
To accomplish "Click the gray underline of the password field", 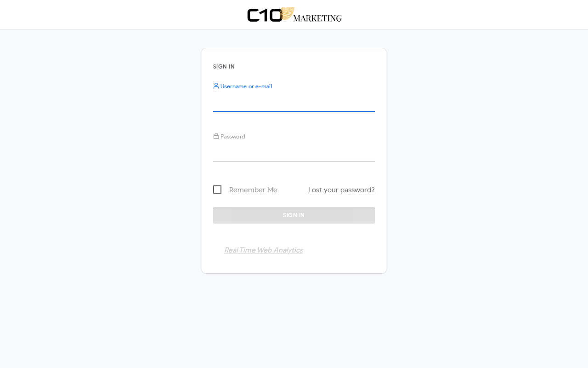I will tap(294, 161).
